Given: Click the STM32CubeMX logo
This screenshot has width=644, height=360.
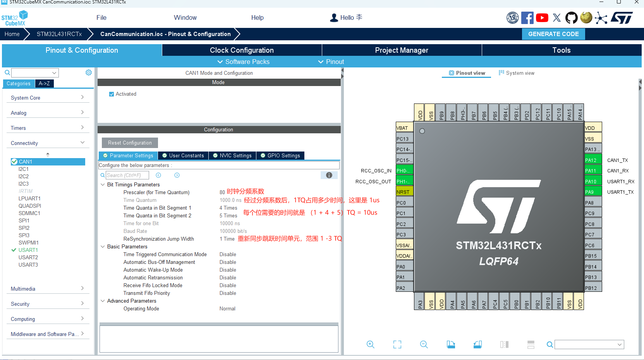Looking at the screenshot, I should click(15, 18).
